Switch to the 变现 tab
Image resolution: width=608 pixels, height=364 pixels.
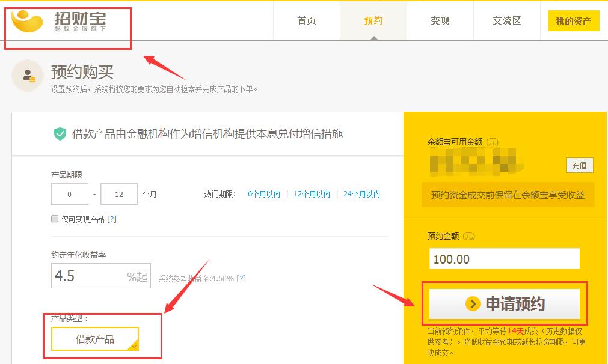point(441,20)
